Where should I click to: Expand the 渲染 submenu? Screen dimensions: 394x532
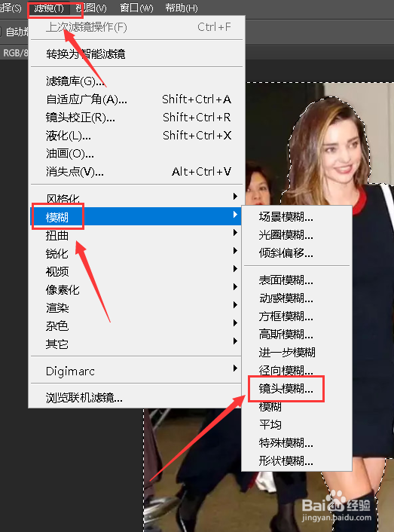tap(136, 307)
